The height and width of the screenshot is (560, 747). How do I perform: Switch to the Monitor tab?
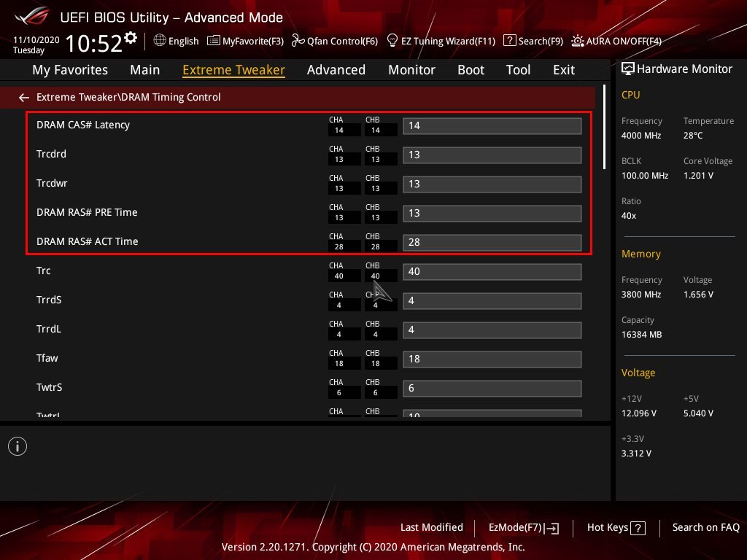point(411,70)
